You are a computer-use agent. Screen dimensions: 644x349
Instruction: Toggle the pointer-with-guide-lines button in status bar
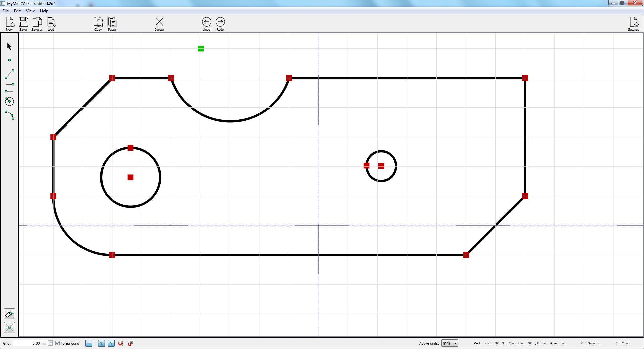(101, 343)
